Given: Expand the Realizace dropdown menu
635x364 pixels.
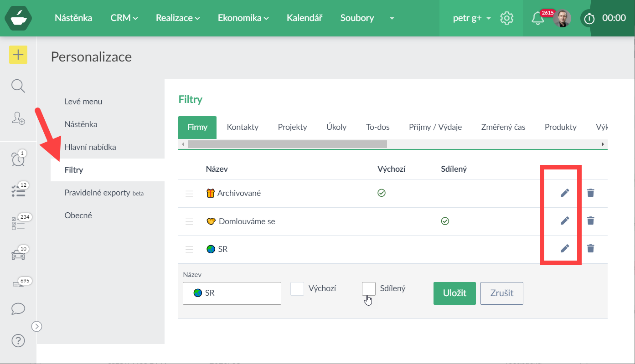Looking at the screenshot, I should tap(178, 18).
